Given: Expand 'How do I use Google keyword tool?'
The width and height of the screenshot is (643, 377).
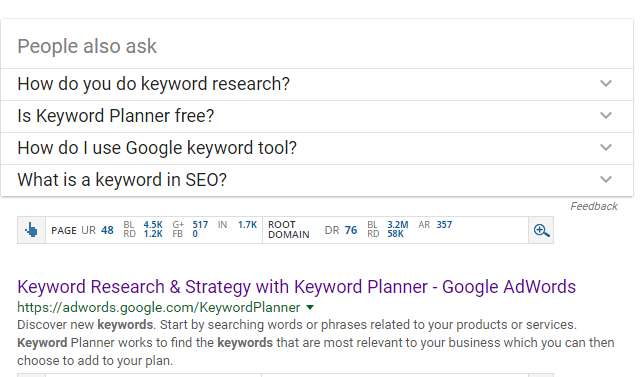Looking at the screenshot, I should tap(317, 148).
